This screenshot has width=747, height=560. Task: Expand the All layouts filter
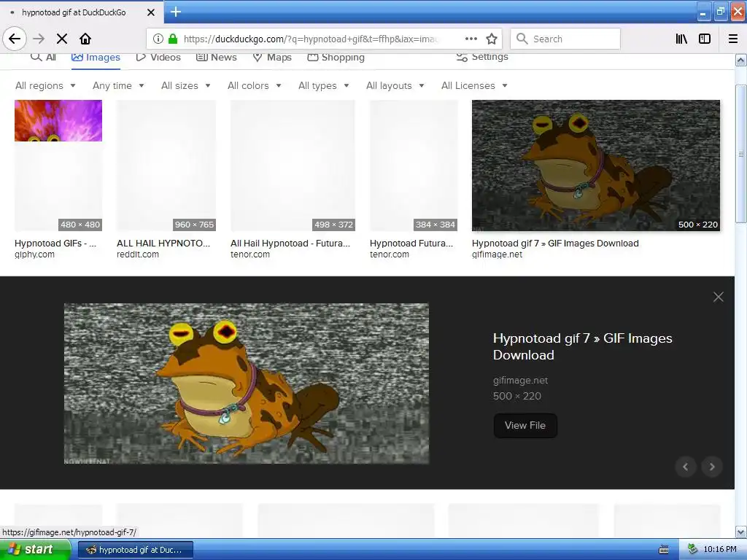tap(395, 86)
